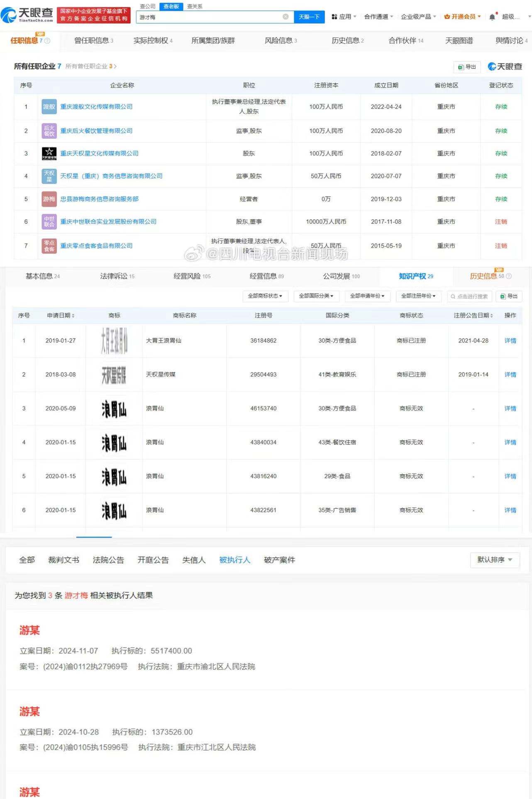Click the 中世联合 company logo in row 6

(49, 221)
